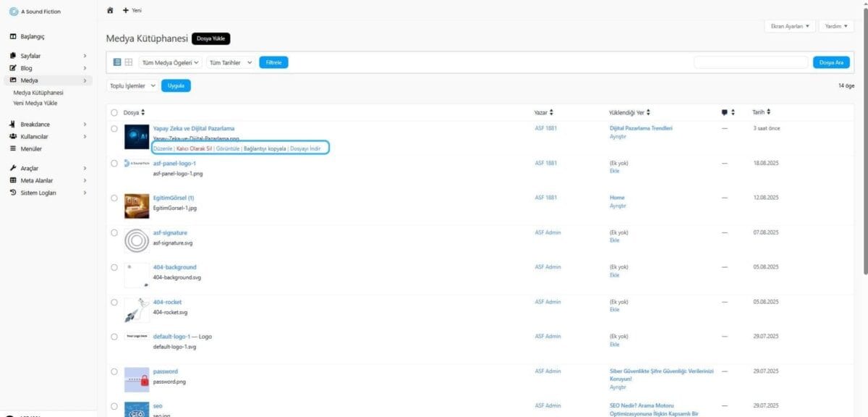Open Yeni Medya Yükle in sidebar
Screen dimensions: 868x417
pyautogui.click(x=35, y=104)
